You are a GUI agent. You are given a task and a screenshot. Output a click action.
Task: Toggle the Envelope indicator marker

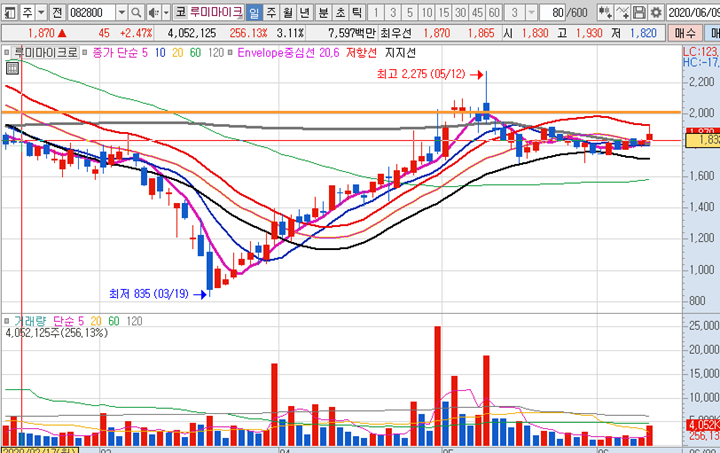tap(231, 53)
